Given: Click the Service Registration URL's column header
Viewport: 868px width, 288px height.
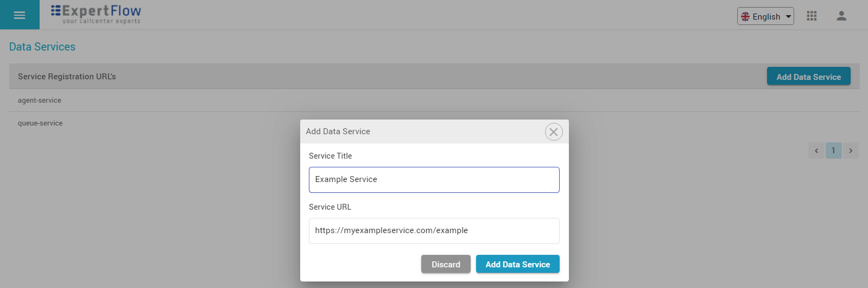Looking at the screenshot, I should 67,77.
